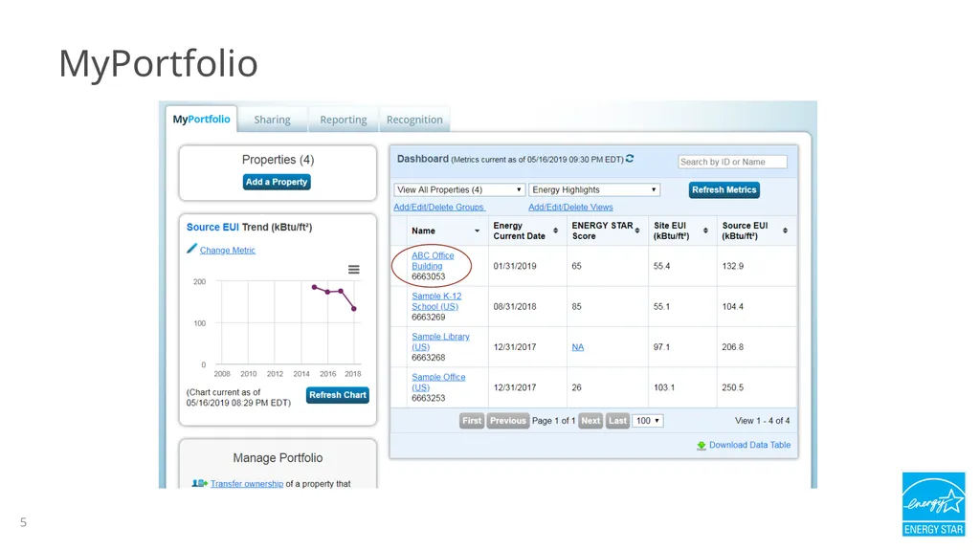The image size is (980, 550).
Task: Sort by Source EUI column arrows
Action: [785, 231]
